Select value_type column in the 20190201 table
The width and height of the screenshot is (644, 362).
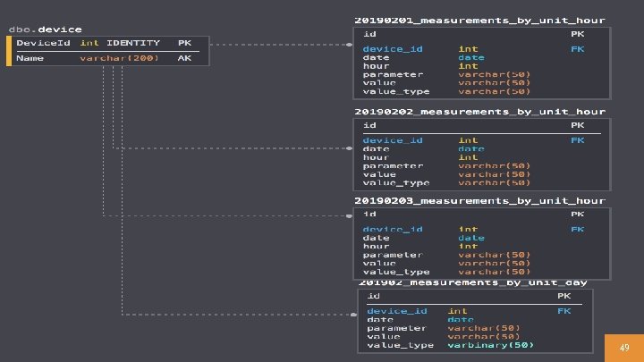click(x=396, y=91)
